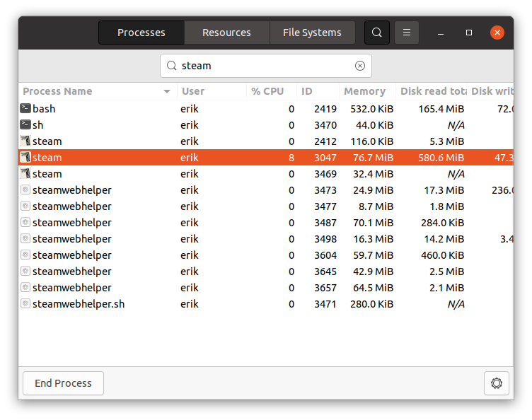The width and height of the screenshot is (532, 420).
Task: Select the steamwebhelper.sh process name
Action: 79,304
